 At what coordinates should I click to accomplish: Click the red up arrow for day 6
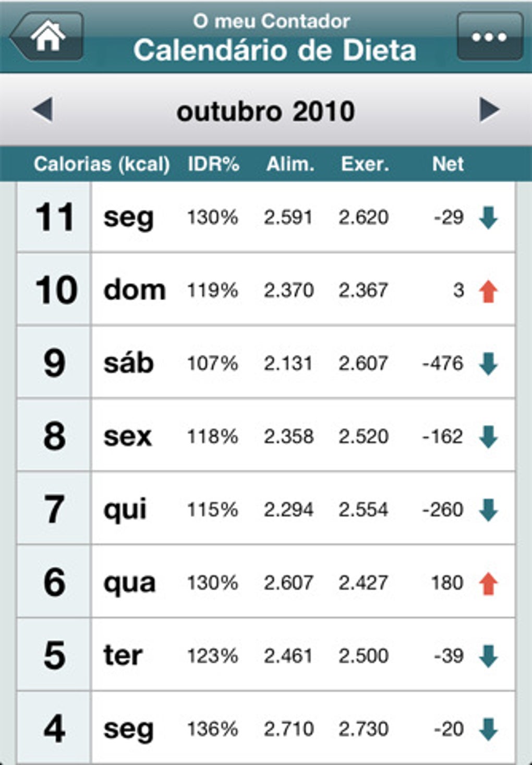click(x=488, y=583)
